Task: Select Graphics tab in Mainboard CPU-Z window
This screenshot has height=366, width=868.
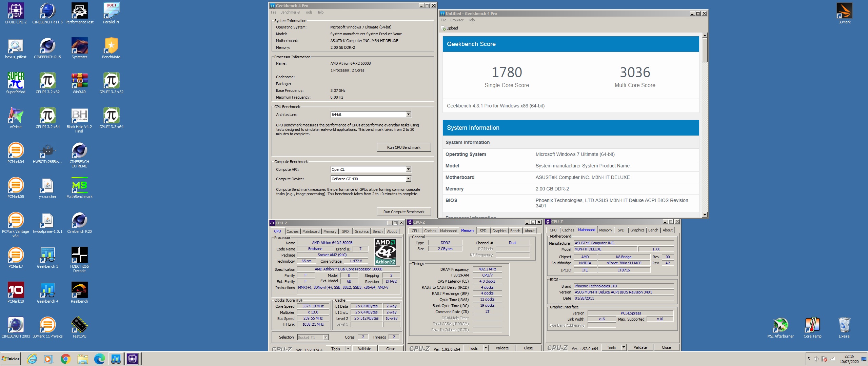Action: [x=637, y=230]
